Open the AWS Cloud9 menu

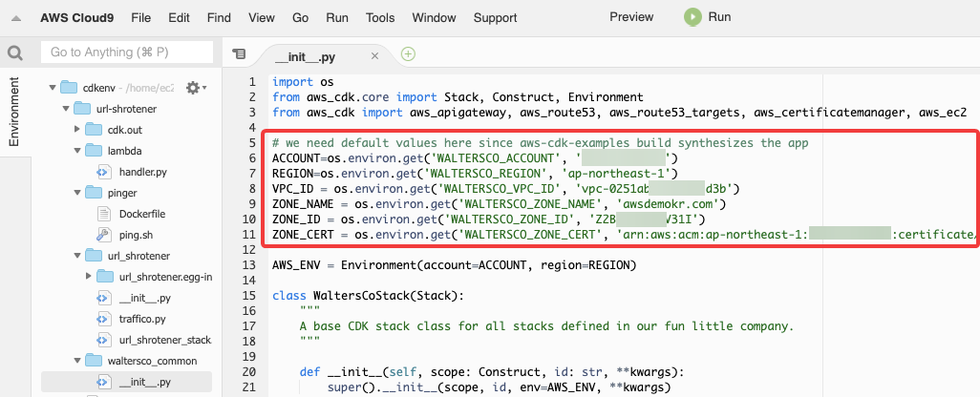point(76,18)
